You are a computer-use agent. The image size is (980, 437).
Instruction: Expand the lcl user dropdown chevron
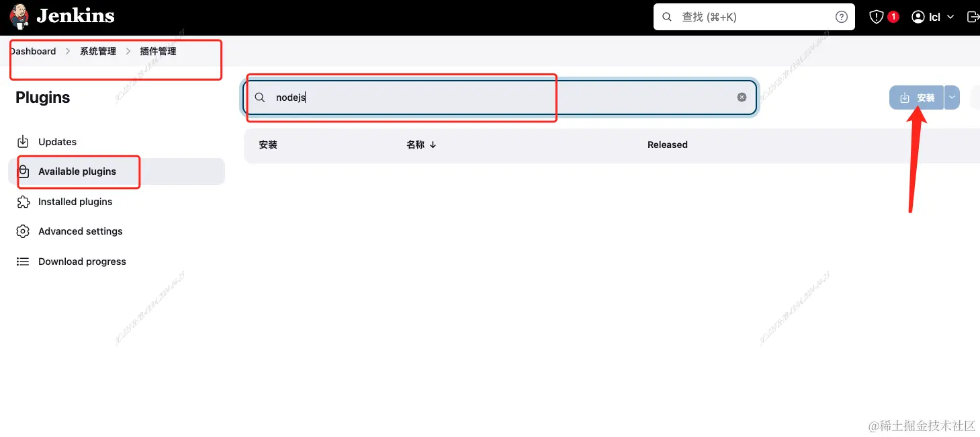pos(950,17)
